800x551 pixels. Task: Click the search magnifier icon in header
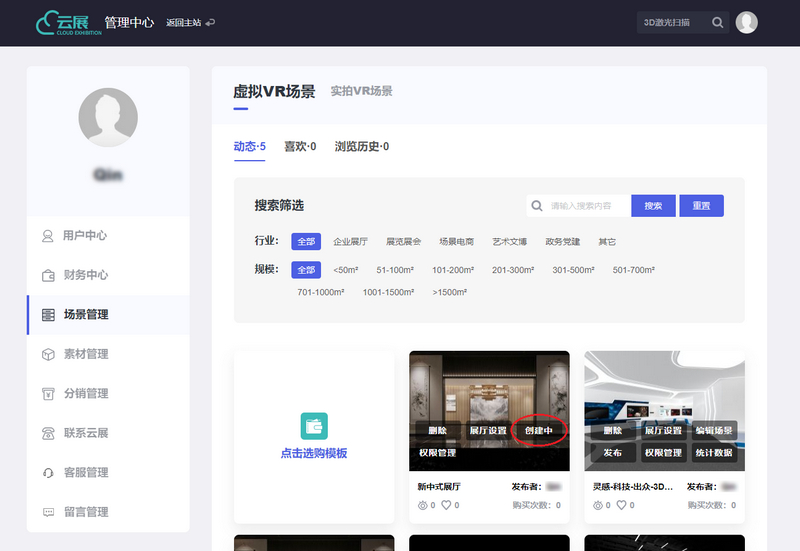click(717, 22)
